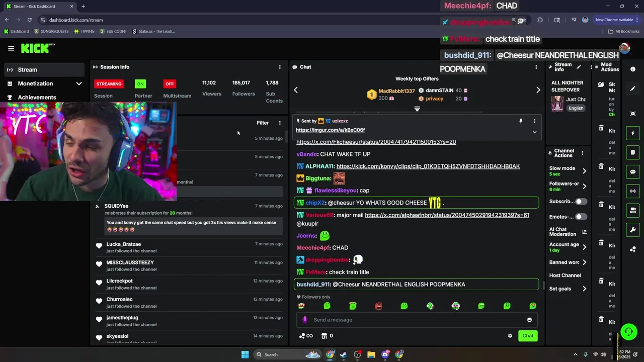Toggle Subscribers-only chat switch

581,202
